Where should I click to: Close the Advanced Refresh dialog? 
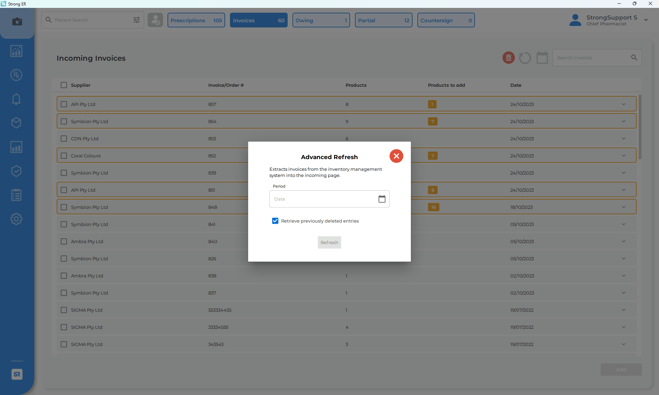tap(396, 156)
